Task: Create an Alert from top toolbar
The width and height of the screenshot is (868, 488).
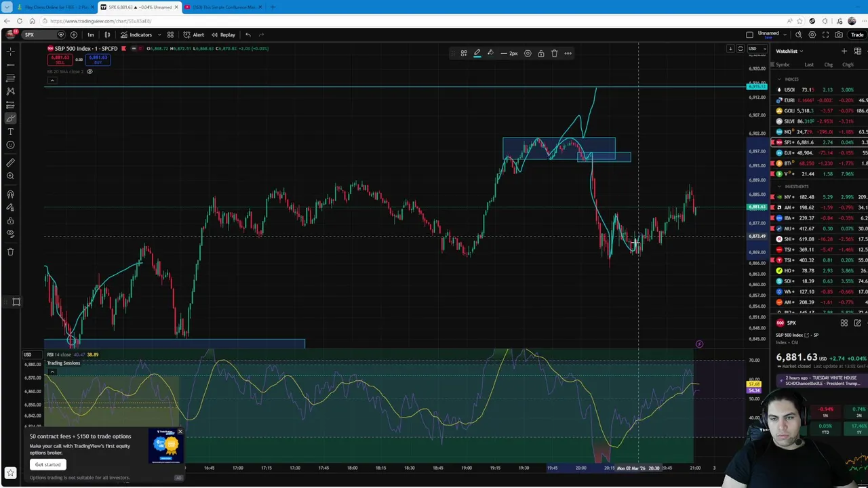Action: click(194, 35)
